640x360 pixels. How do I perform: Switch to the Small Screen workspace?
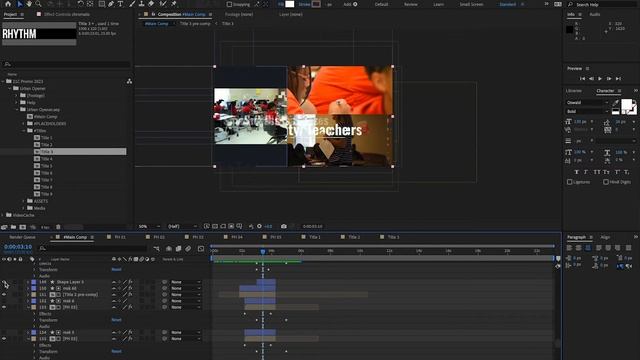point(471,4)
